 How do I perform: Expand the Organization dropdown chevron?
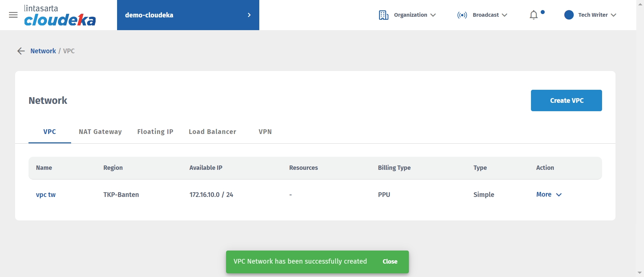click(433, 15)
